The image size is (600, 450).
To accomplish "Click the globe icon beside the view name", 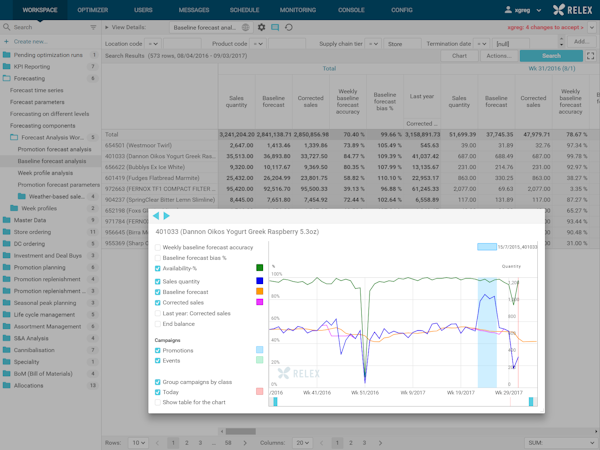I will 246,28.
